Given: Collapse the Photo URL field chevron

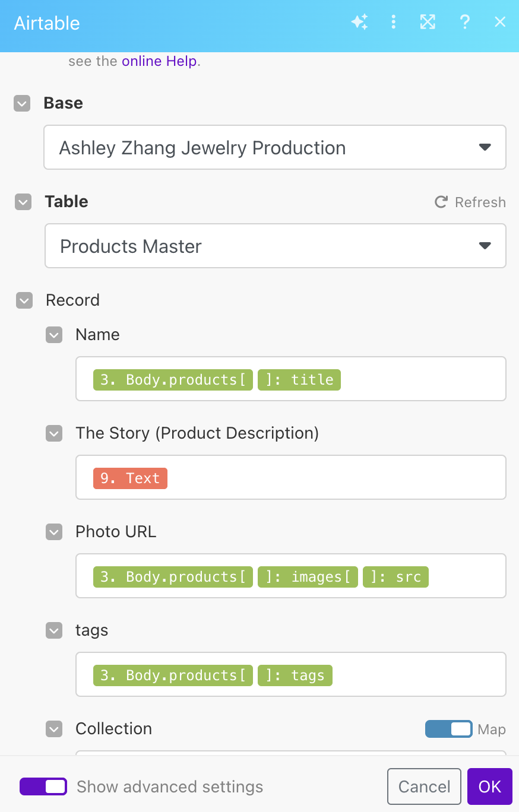Looking at the screenshot, I should tap(54, 532).
